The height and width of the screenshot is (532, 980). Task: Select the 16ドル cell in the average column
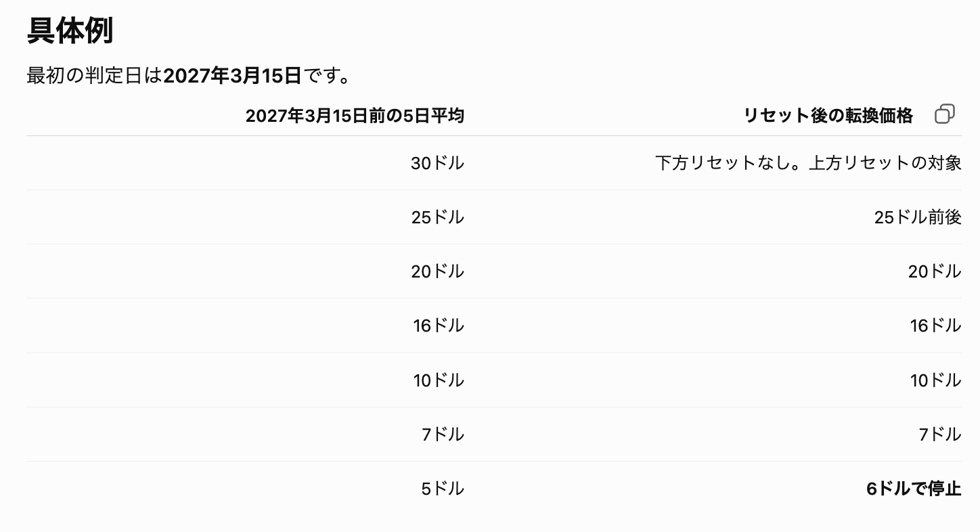click(439, 326)
